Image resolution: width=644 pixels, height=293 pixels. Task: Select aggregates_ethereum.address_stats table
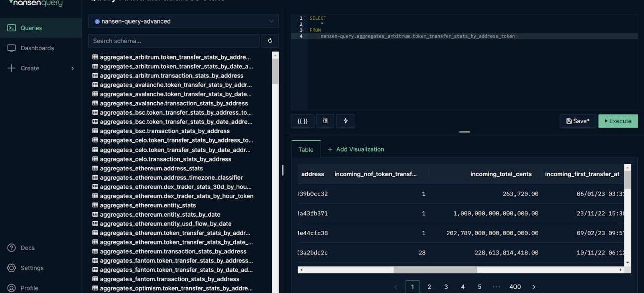click(x=148, y=168)
